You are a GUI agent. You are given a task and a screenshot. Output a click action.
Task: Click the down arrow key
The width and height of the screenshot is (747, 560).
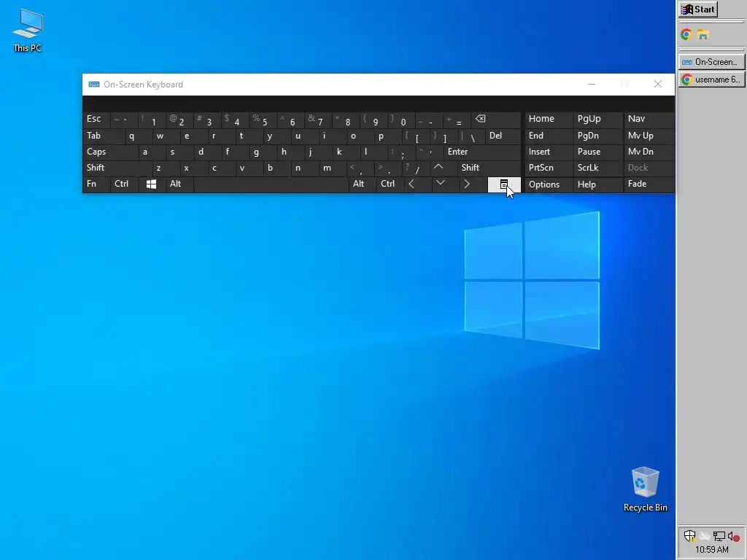point(441,183)
